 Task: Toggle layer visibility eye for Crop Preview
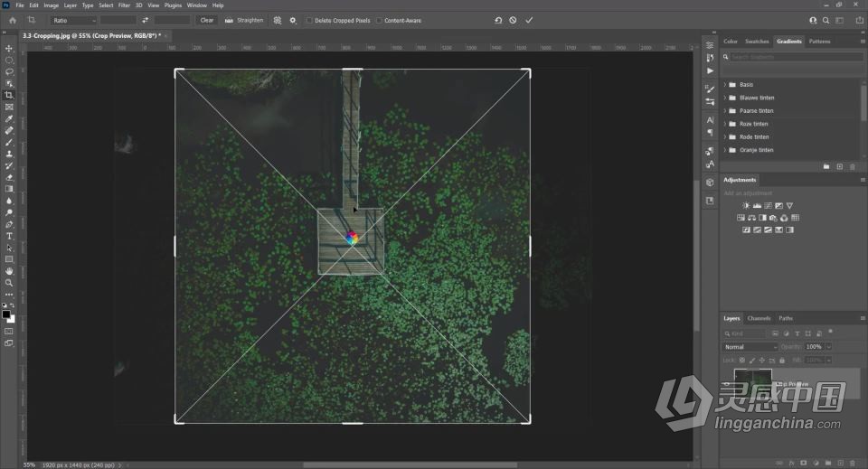click(727, 383)
